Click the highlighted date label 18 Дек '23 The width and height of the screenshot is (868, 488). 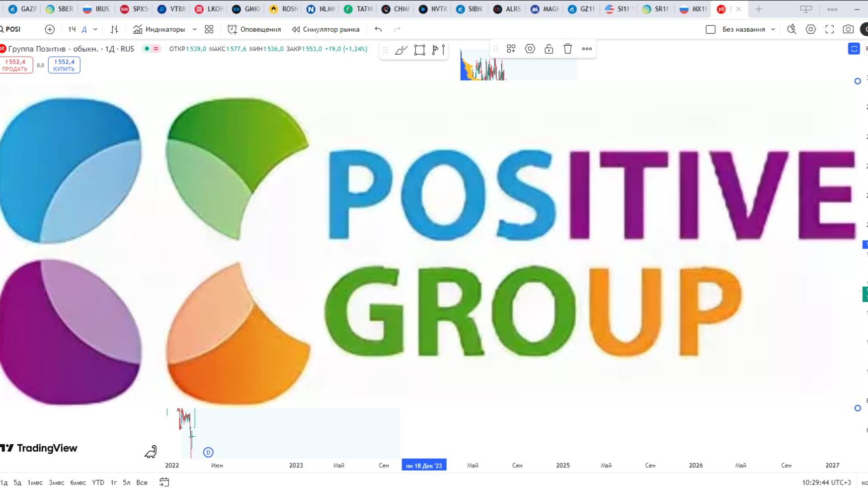(x=424, y=465)
